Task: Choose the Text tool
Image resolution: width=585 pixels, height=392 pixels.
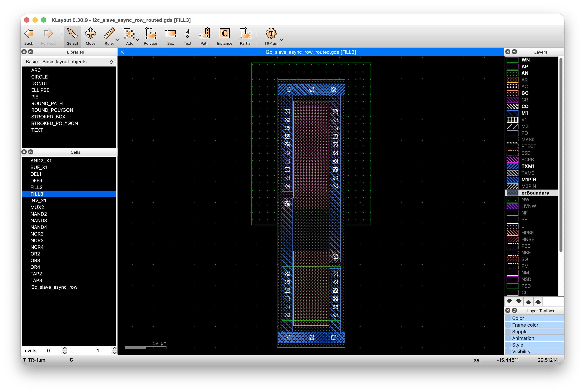Action: 188,37
